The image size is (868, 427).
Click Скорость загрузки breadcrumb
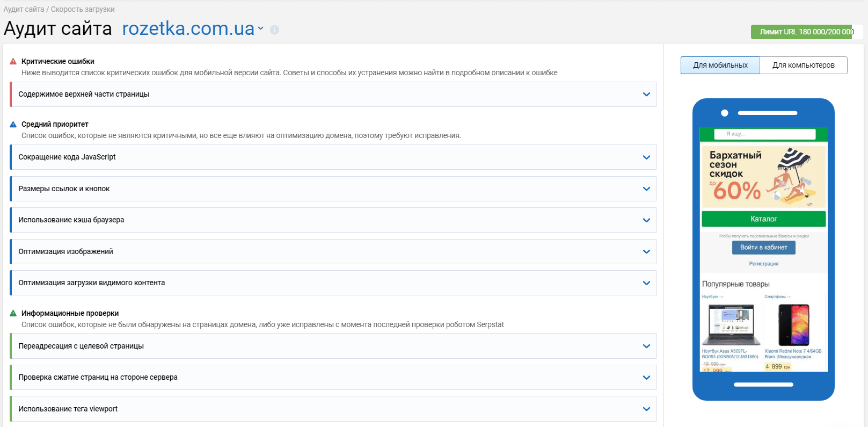[83, 9]
